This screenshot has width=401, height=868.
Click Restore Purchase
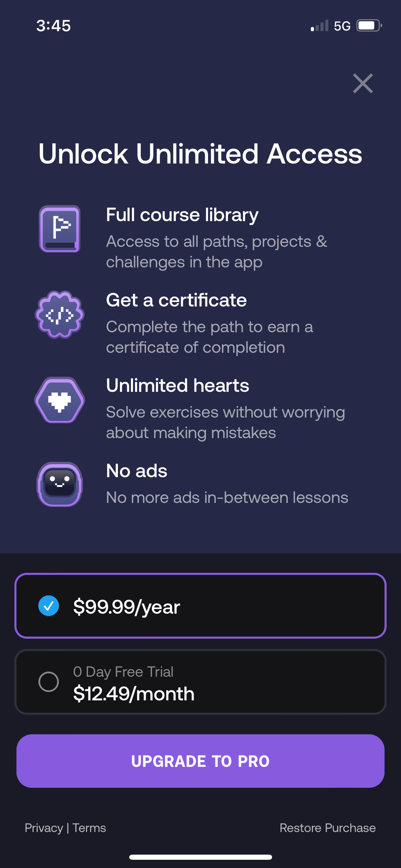tap(328, 828)
